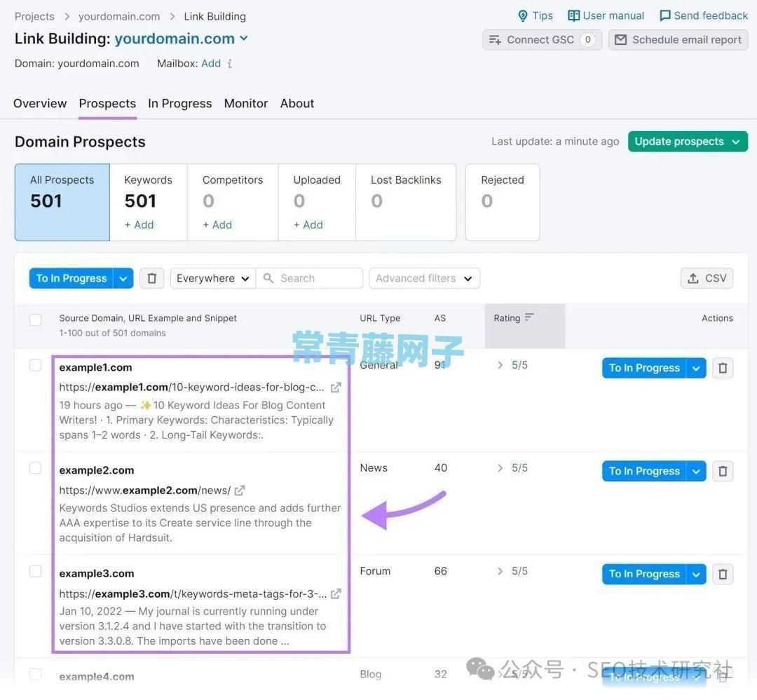Open the Everywhere search scope dropdown
Image resolution: width=757 pixels, height=700 pixels.
coord(212,279)
